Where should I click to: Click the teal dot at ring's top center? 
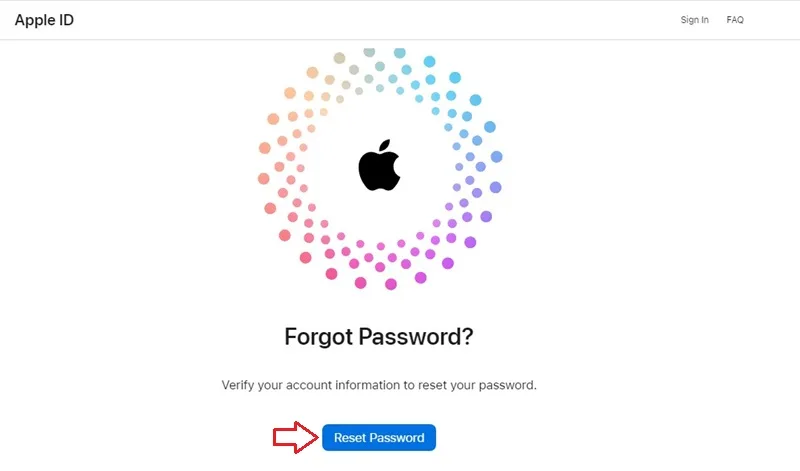(x=400, y=53)
